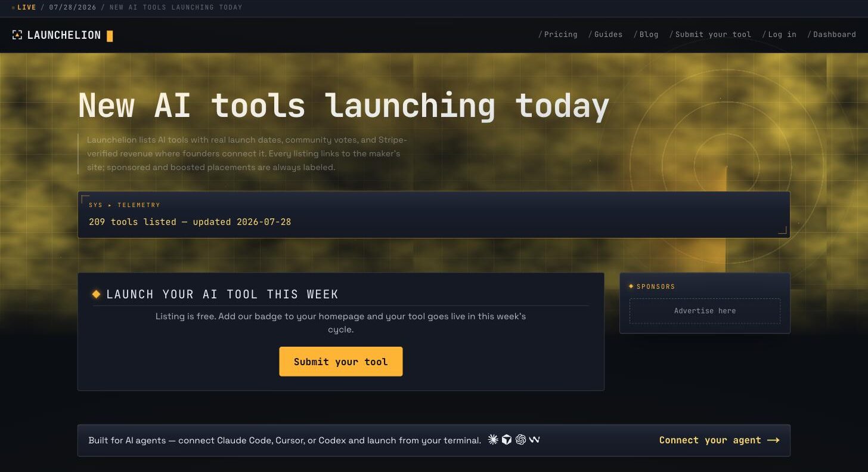Follow the Connect your agent link
The image size is (868, 472).
(x=720, y=440)
